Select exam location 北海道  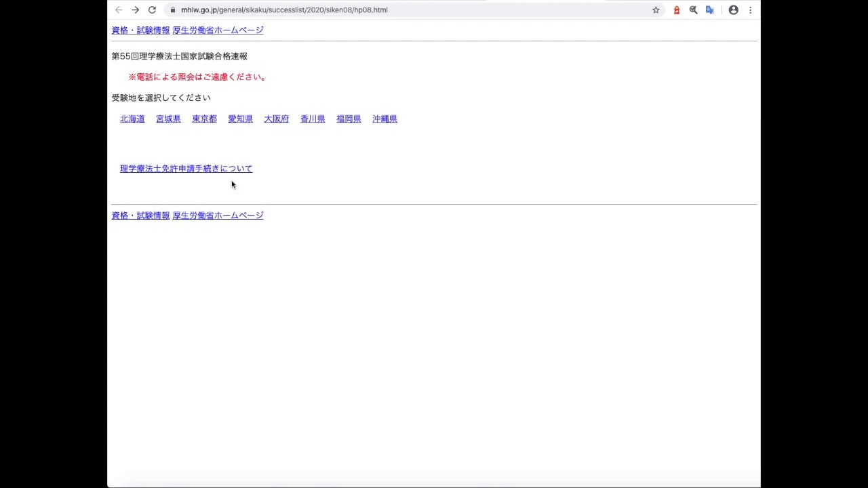pos(132,119)
